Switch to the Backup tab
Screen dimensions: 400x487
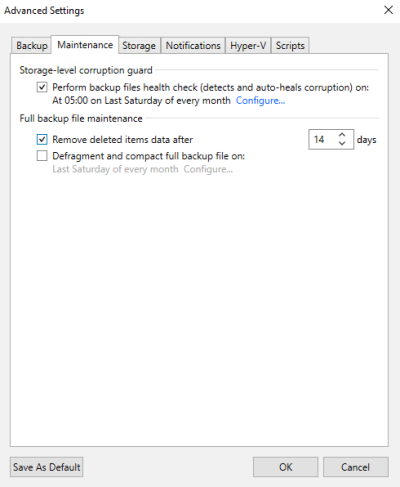coord(31,45)
